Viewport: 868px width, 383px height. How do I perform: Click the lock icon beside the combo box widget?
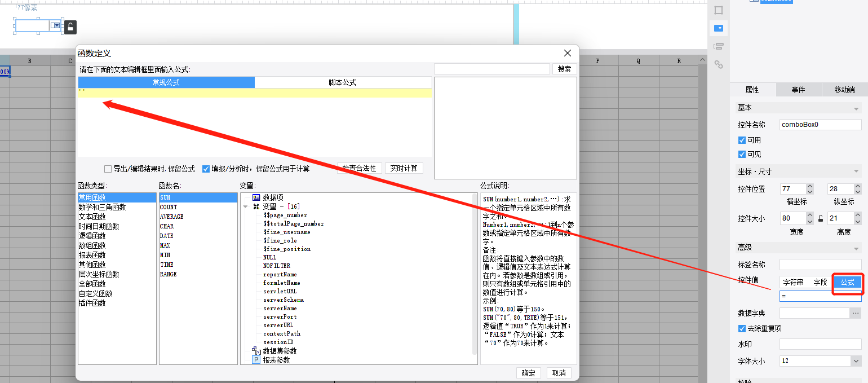click(x=70, y=27)
